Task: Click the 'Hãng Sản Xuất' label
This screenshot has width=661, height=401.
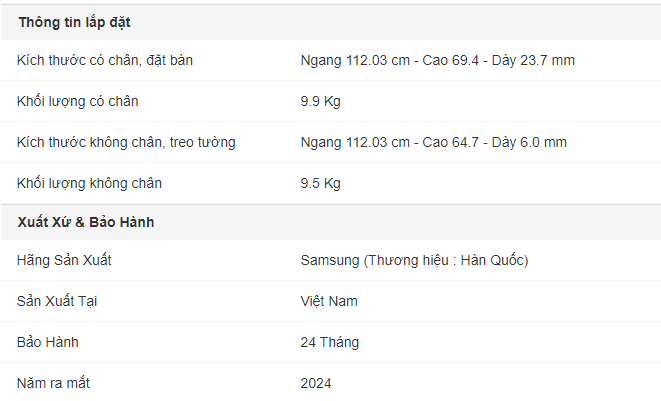Action: 64,260
